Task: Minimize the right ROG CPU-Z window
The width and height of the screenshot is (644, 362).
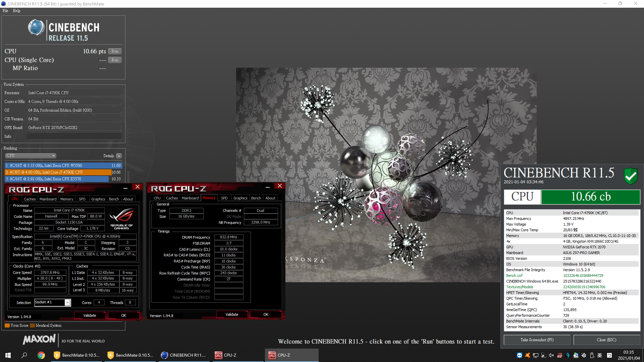Action: (x=268, y=187)
